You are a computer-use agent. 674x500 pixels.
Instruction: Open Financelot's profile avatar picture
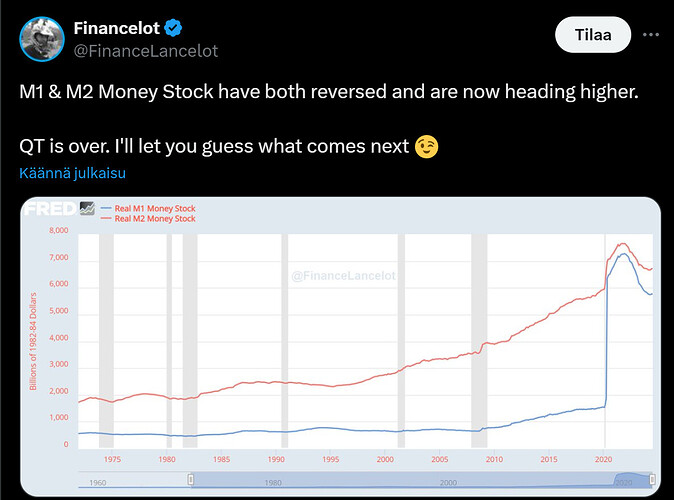(42, 39)
